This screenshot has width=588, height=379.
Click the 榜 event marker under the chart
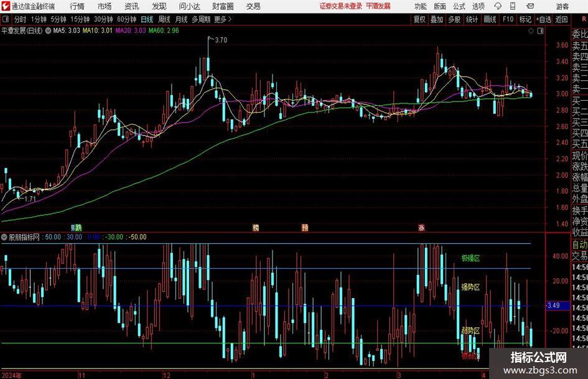click(x=256, y=227)
